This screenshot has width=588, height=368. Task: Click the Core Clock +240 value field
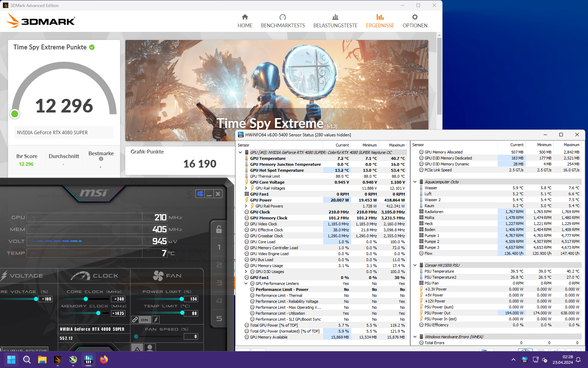tap(118, 299)
